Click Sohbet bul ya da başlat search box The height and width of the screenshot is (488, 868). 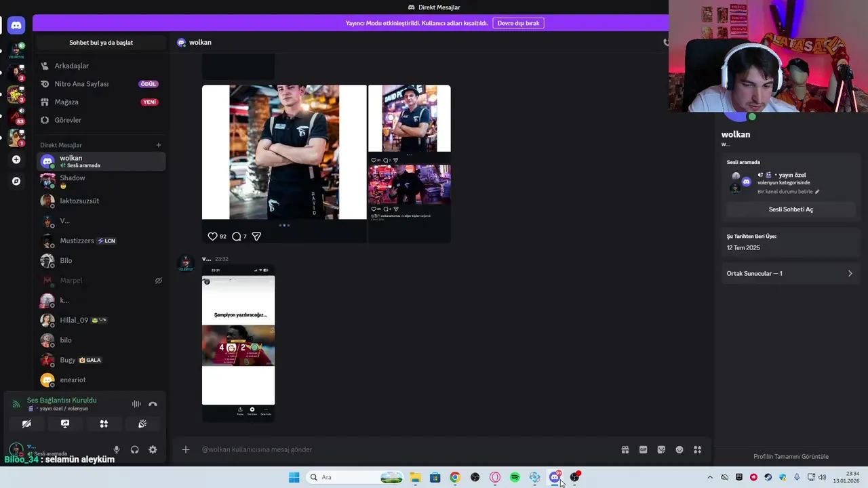point(101,43)
